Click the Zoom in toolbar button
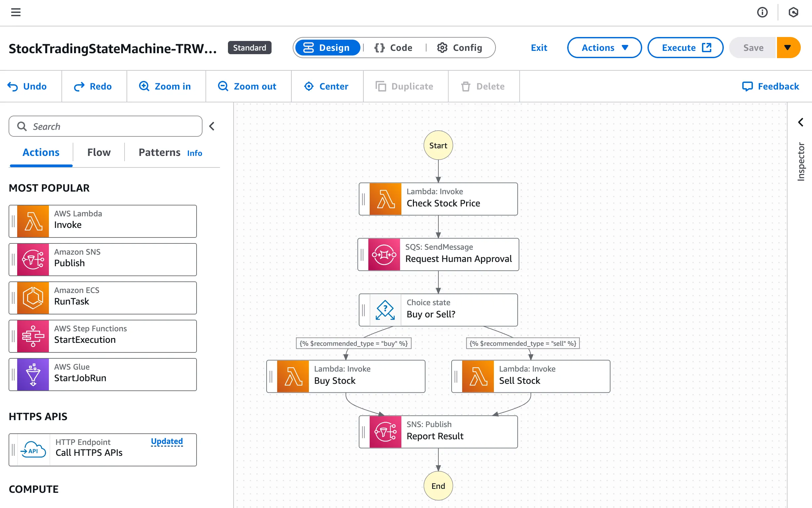This screenshot has width=812, height=508. pyautogui.click(x=165, y=86)
